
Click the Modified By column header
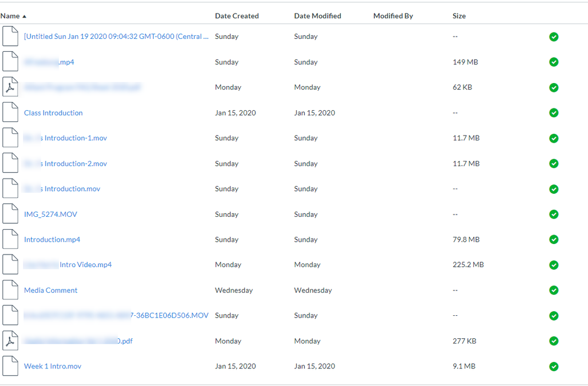tap(393, 16)
